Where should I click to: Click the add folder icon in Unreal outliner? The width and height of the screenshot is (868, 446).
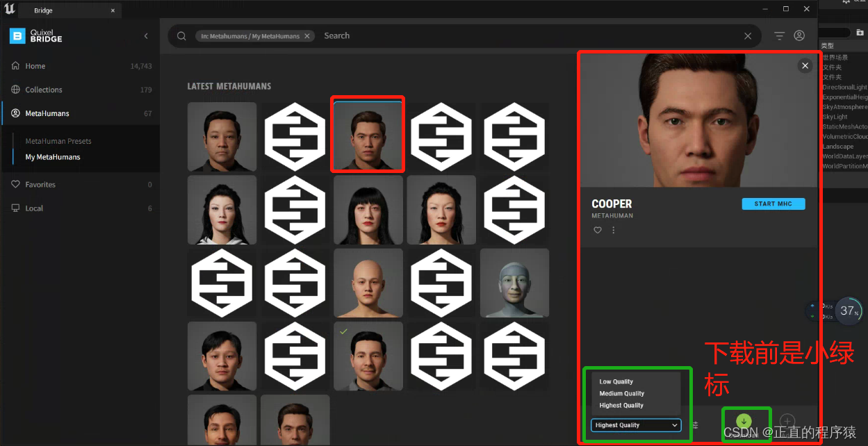(x=860, y=33)
